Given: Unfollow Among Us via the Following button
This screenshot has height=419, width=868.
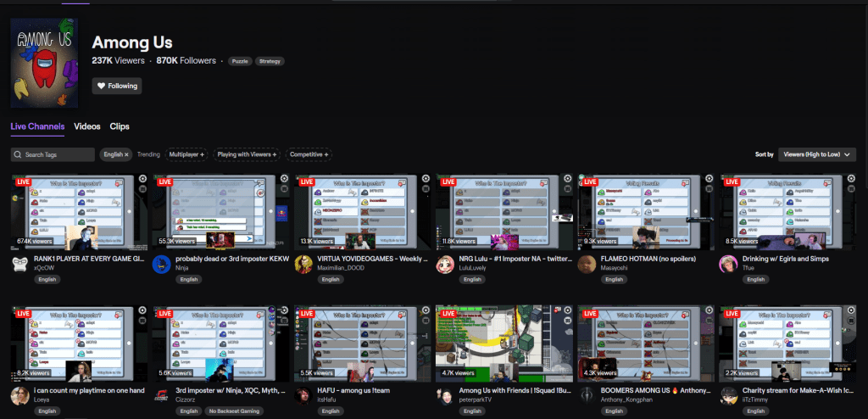Looking at the screenshot, I should pyautogui.click(x=117, y=86).
